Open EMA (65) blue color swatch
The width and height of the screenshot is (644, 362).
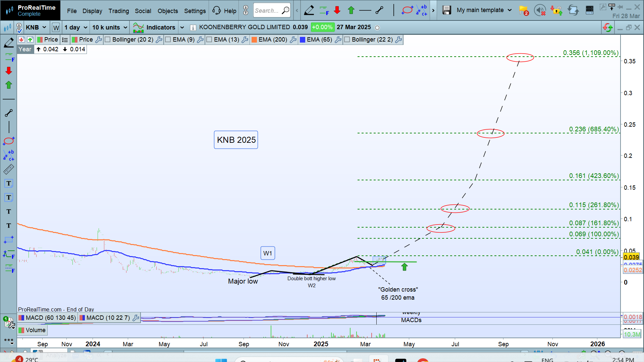[x=303, y=40]
